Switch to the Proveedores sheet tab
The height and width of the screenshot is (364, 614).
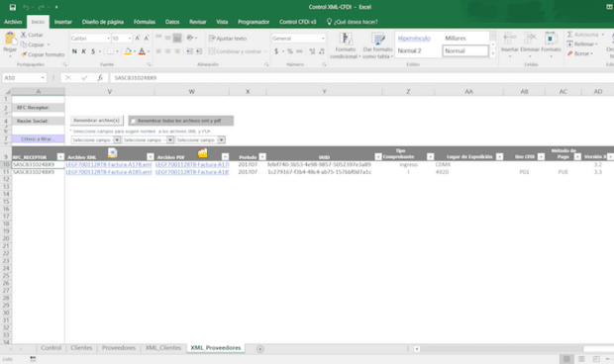pos(119,348)
